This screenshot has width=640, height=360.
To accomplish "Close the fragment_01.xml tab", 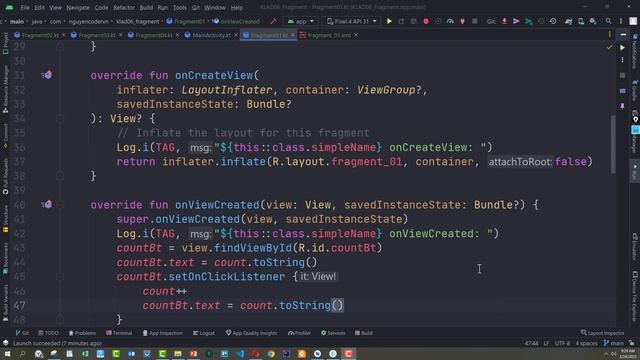I will point(356,35).
